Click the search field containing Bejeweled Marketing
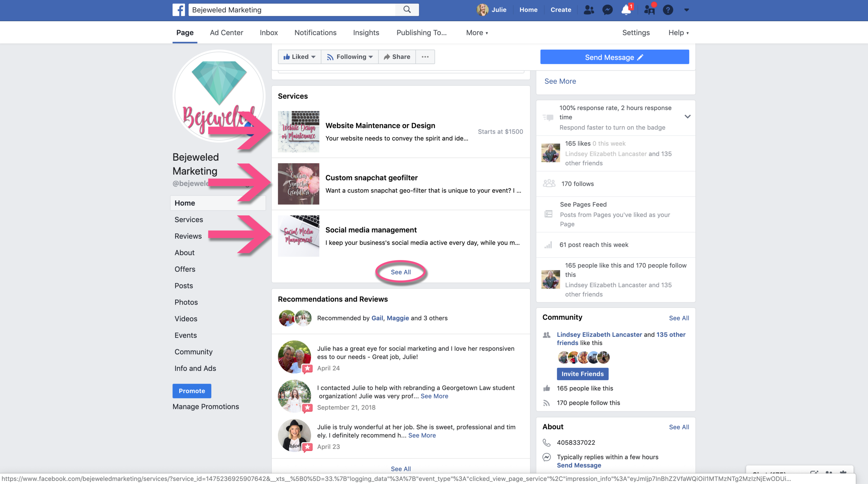This screenshot has width=868, height=484. [x=292, y=10]
